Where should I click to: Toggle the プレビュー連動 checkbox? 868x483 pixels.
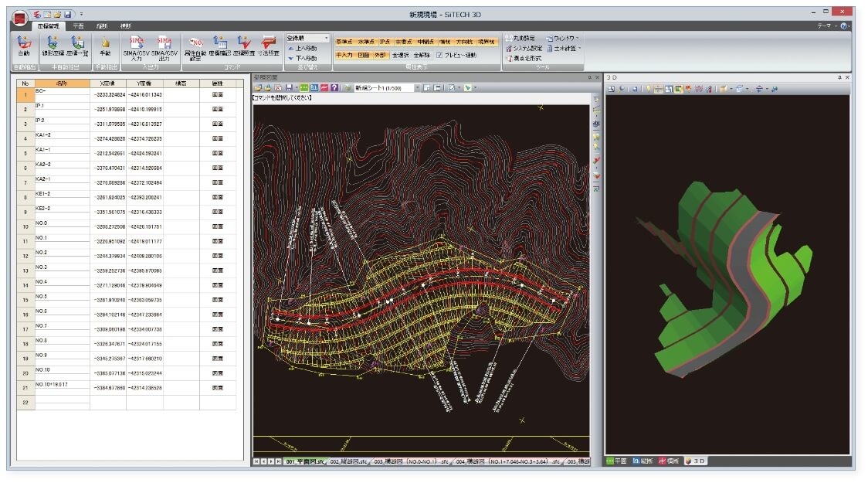tap(439, 55)
